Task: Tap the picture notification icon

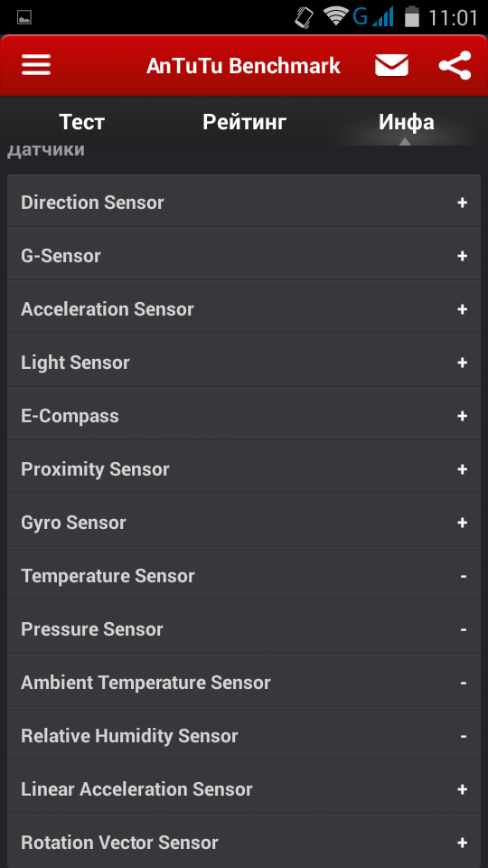Action: tap(24, 18)
